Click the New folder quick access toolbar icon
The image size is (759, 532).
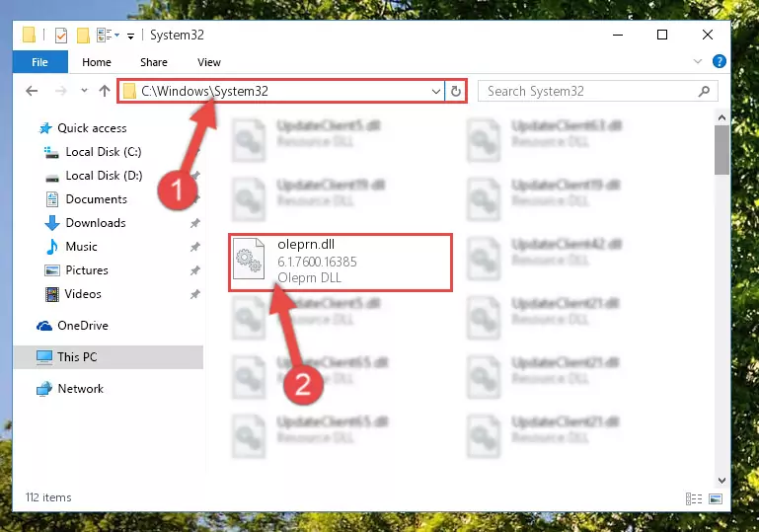point(83,36)
